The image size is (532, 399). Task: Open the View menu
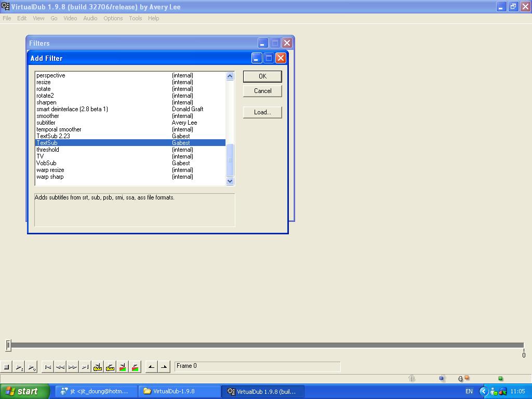click(38, 18)
